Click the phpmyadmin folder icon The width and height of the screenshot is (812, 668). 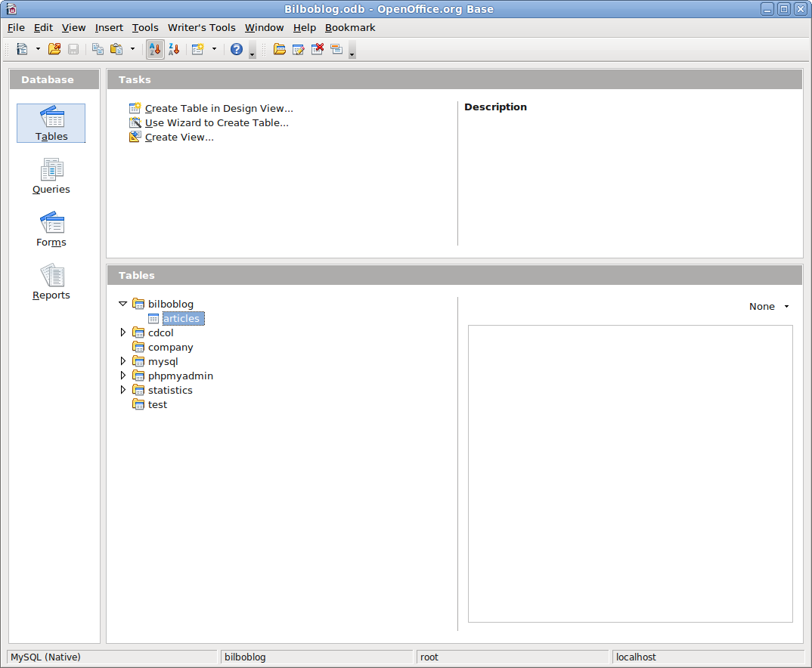point(138,376)
